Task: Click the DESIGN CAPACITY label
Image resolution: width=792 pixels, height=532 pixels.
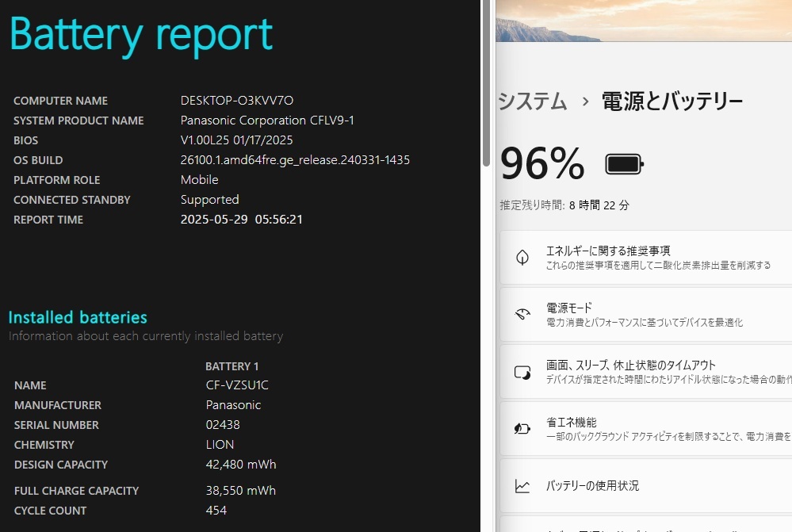Action: click(x=61, y=465)
